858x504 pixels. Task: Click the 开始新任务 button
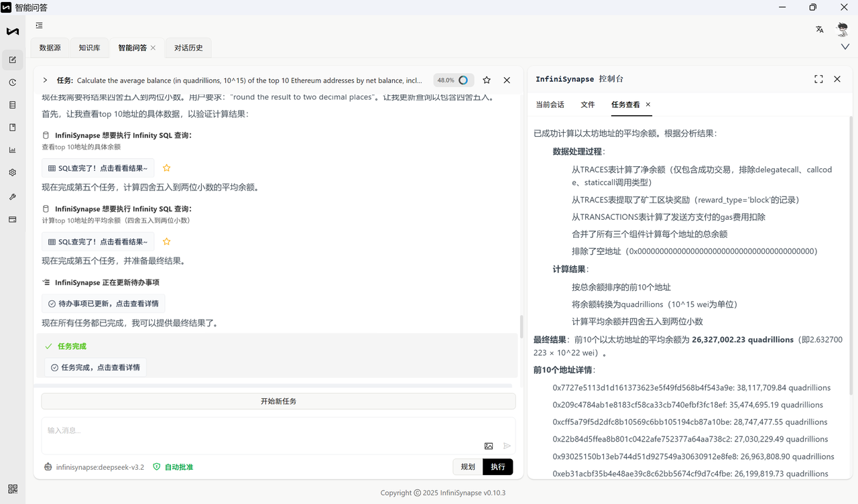[x=278, y=401]
